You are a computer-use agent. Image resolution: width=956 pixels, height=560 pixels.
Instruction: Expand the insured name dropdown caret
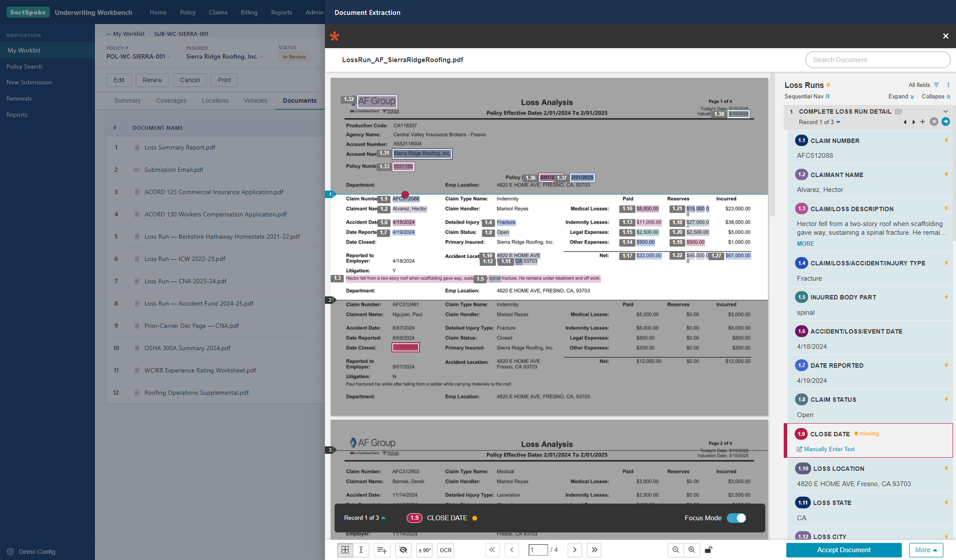(262, 57)
